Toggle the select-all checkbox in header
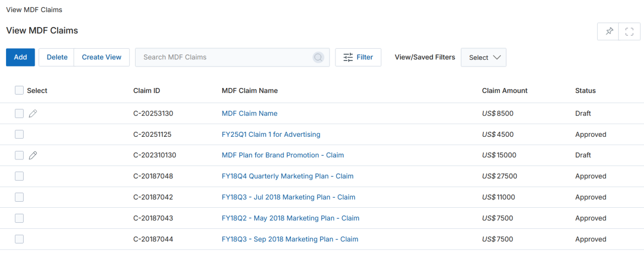The width and height of the screenshot is (644, 254). coord(19,90)
